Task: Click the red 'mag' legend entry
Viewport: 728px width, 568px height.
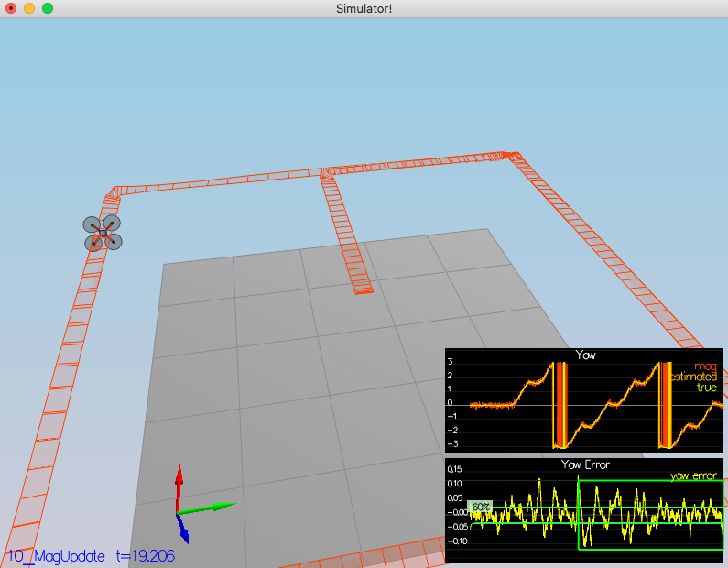Action: 705,366
